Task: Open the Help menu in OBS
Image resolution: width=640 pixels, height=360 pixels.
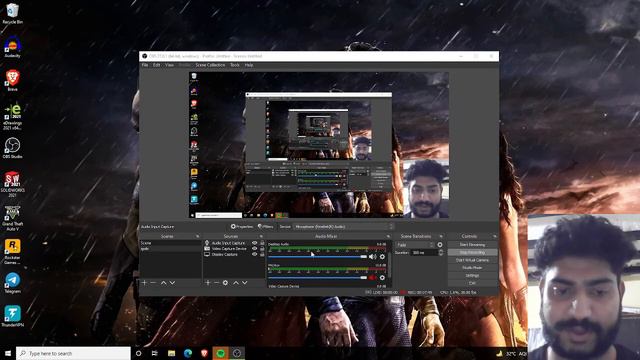Action: [x=249, y=65]
